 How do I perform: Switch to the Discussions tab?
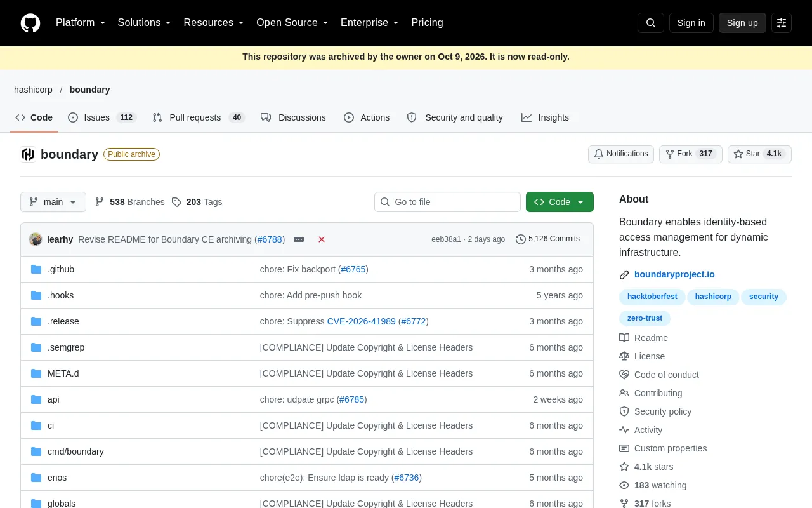293,117
